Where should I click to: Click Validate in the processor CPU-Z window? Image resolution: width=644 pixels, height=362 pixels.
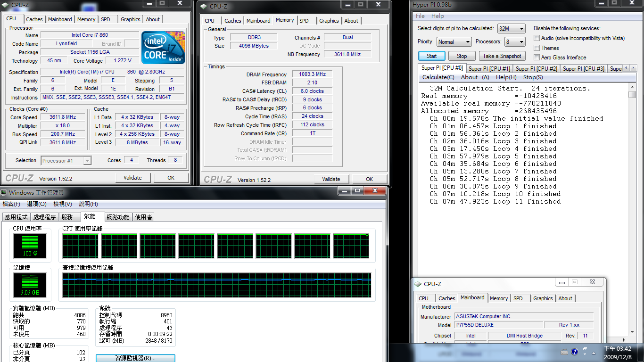pos(133,178)
